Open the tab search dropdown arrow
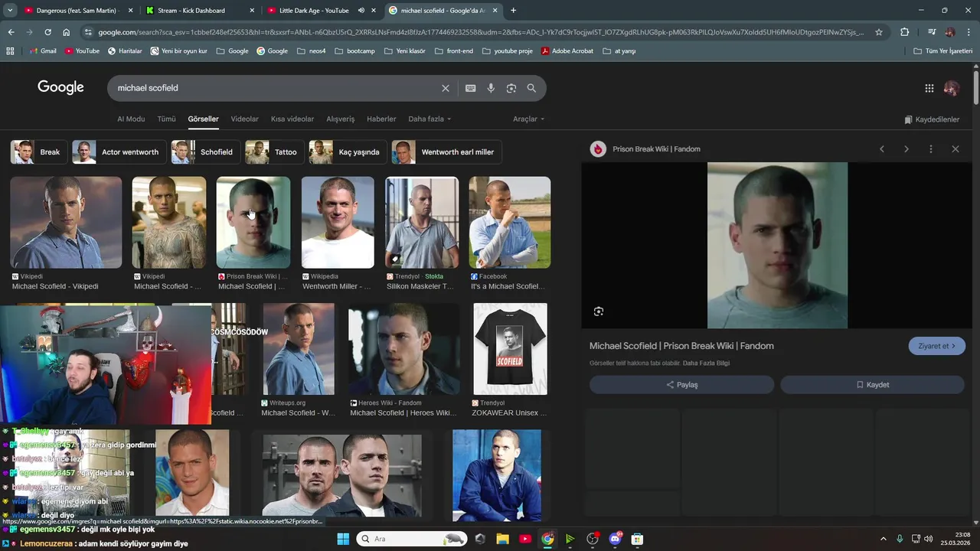Image resolution: width=980 pixels, height=551 pixels. (10, 11)
